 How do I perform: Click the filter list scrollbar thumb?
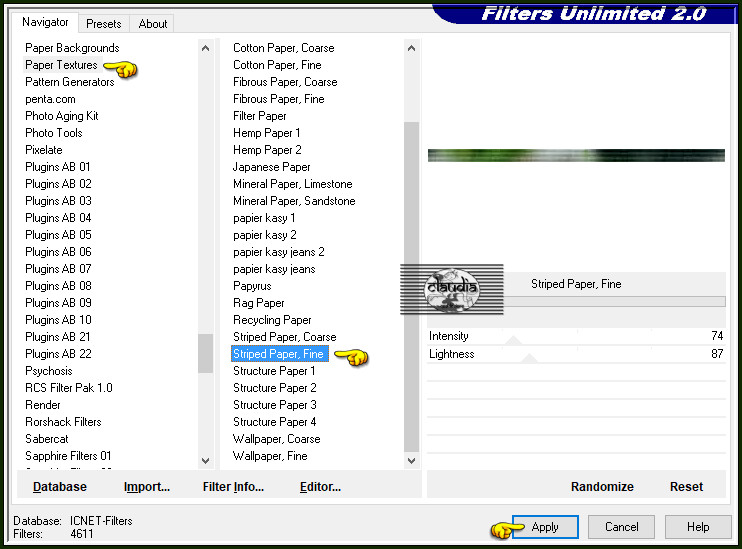coord(412,287)
